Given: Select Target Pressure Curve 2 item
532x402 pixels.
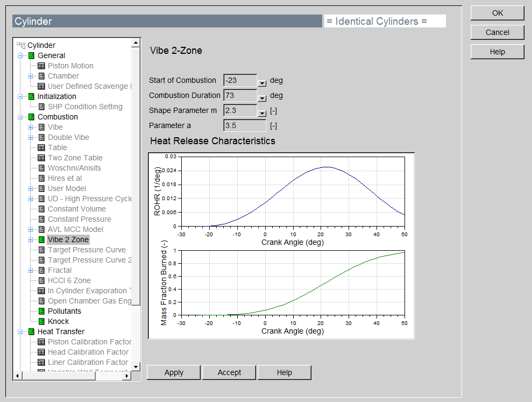Looking at the screenshot, I should [x=89, y=260].
